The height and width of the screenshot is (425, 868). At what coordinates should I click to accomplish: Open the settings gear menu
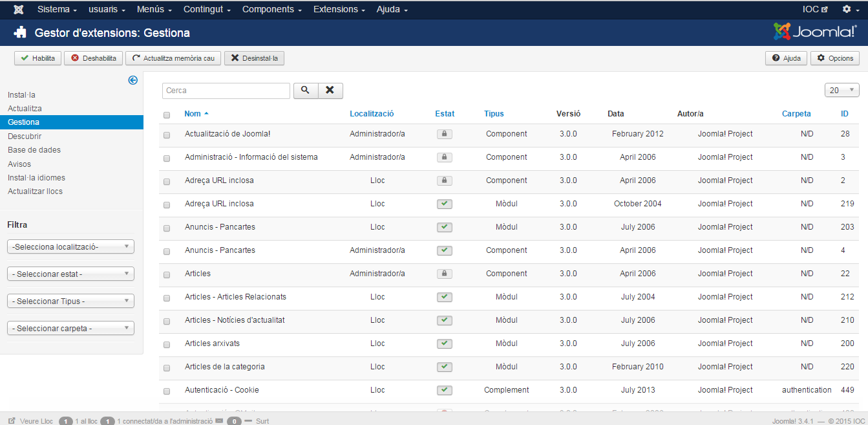[x=851, y=10]
